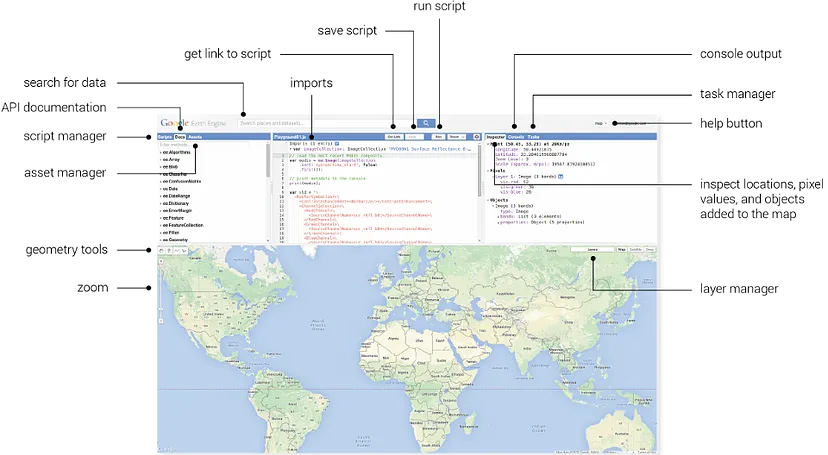Image resolution: width=828 pixels, height=455 pixels.
Task: Expand the ee.Date docs entry
Action: [x=170, y=188]
